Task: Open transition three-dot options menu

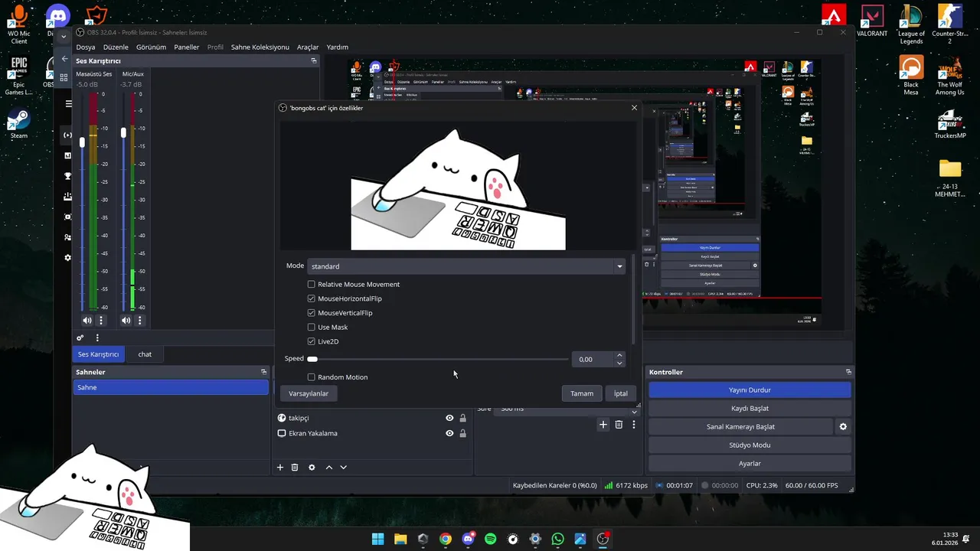Action: point(633,424)
